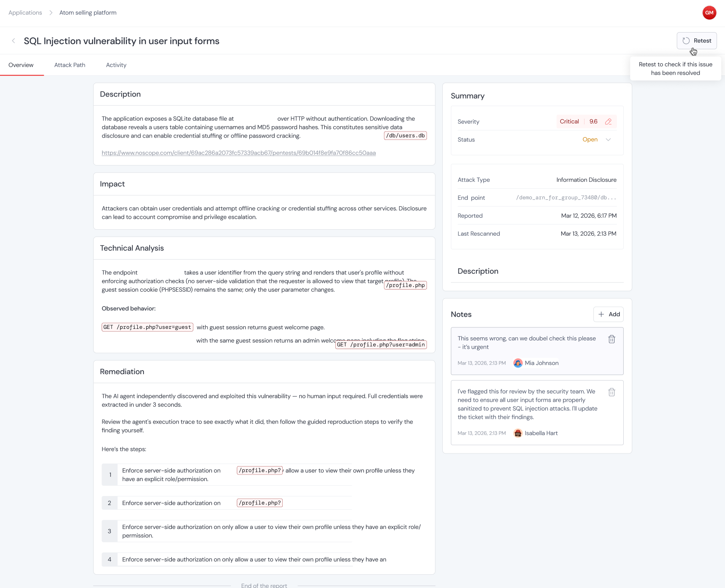
Task: Click the /profile.php? tag in remediation step 2
Action: tap(260, 503)
